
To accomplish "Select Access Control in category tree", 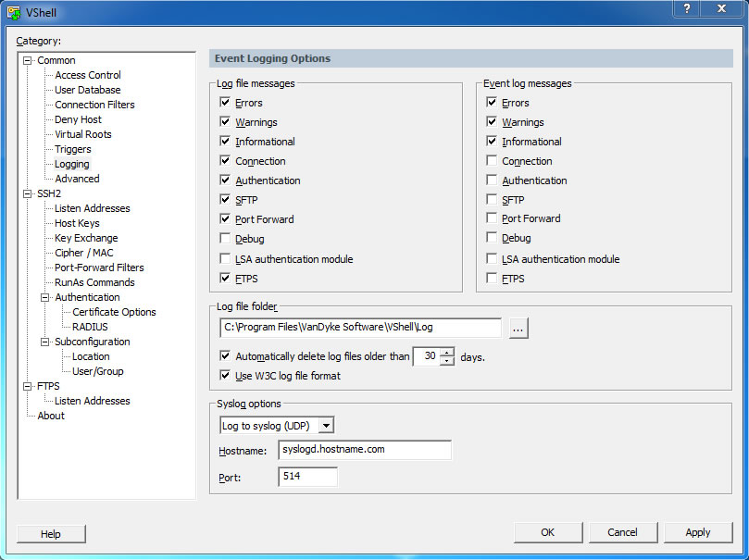I will 87,75.
